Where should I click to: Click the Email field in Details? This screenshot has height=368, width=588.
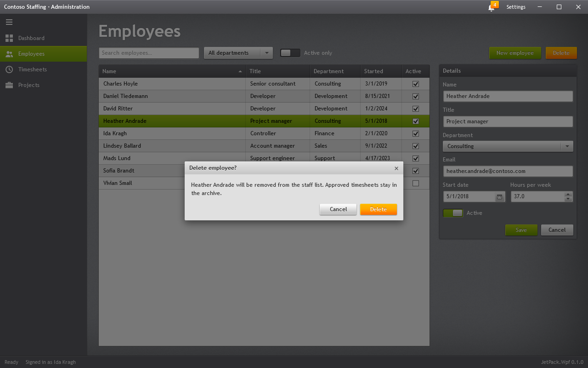click(508, 171)
